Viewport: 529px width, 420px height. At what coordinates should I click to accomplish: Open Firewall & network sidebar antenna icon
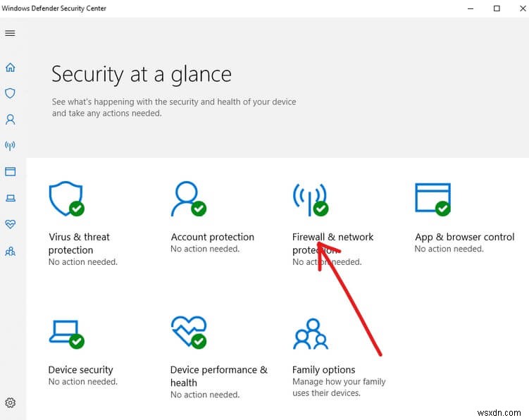[10, 146]
